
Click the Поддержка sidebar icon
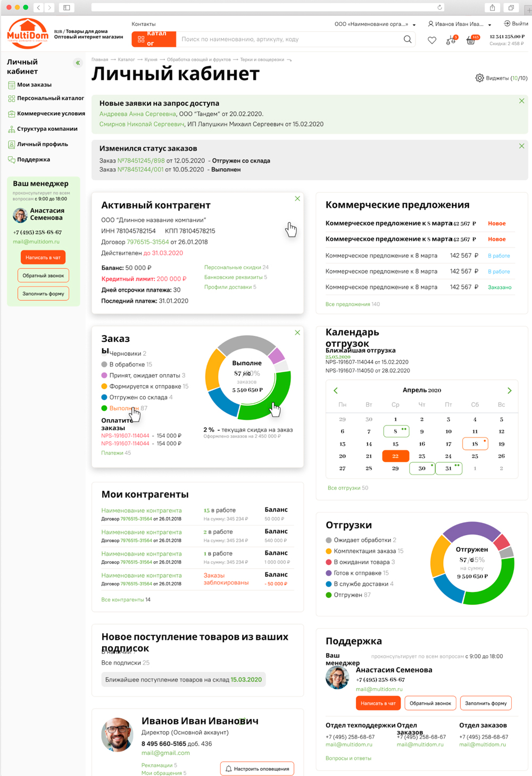click(11, 160)
